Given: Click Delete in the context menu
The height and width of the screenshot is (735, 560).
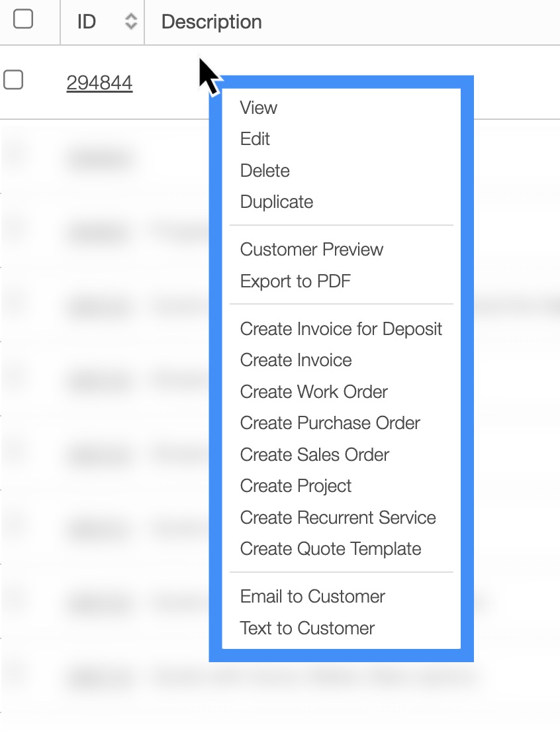Looking at the screenshot, I should (265, 171).
